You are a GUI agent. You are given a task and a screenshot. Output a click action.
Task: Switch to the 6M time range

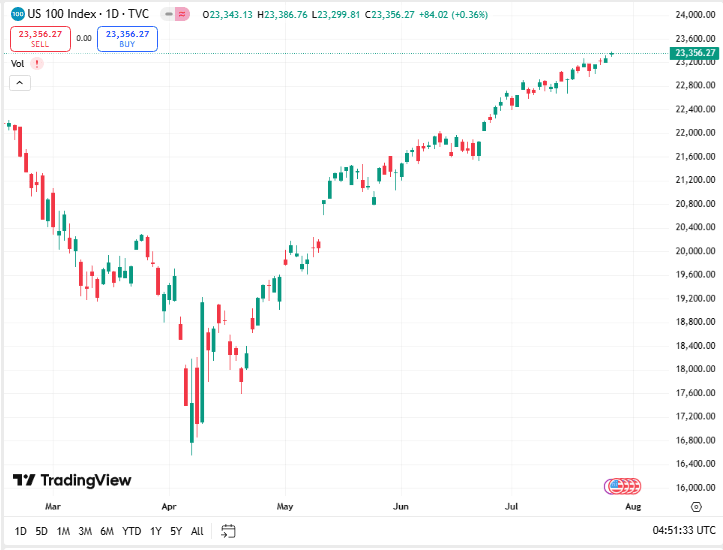107,531
